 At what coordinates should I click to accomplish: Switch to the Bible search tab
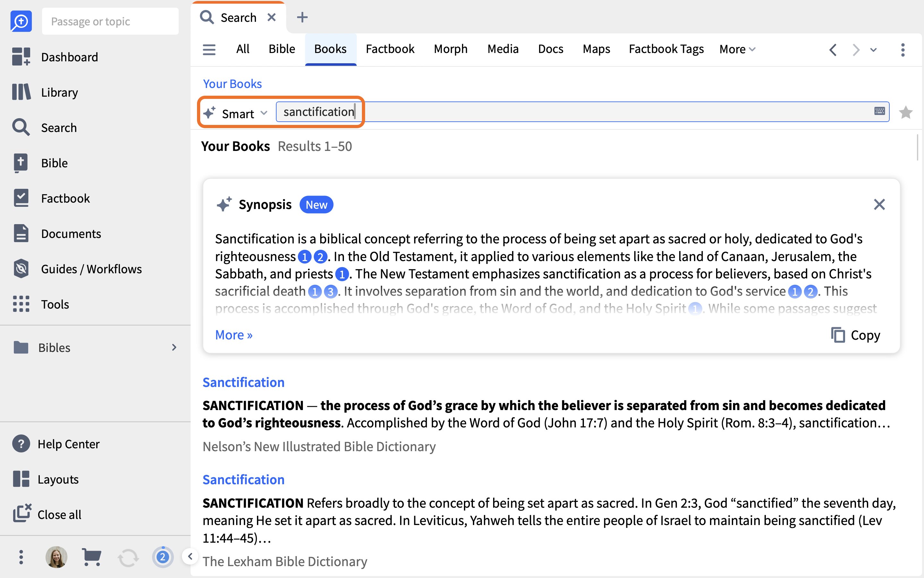[282, 49]
